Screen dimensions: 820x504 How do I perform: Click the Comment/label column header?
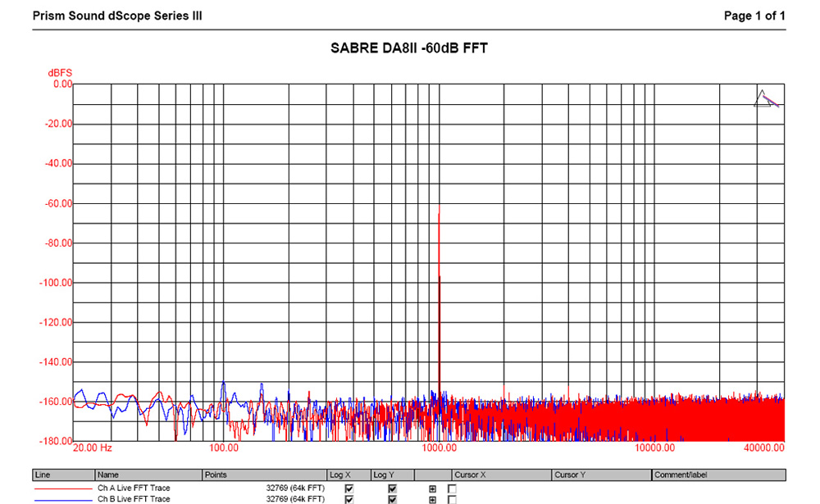pos(718,474)
